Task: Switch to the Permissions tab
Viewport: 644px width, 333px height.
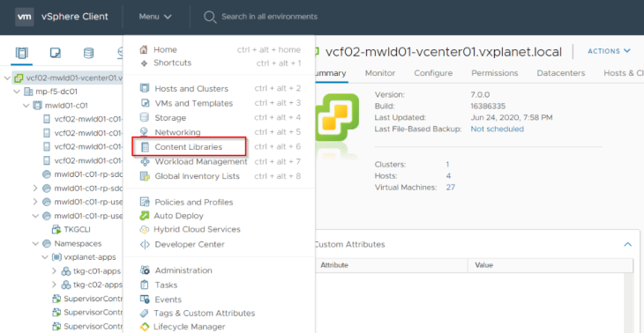Action: (x=495, y=73)
